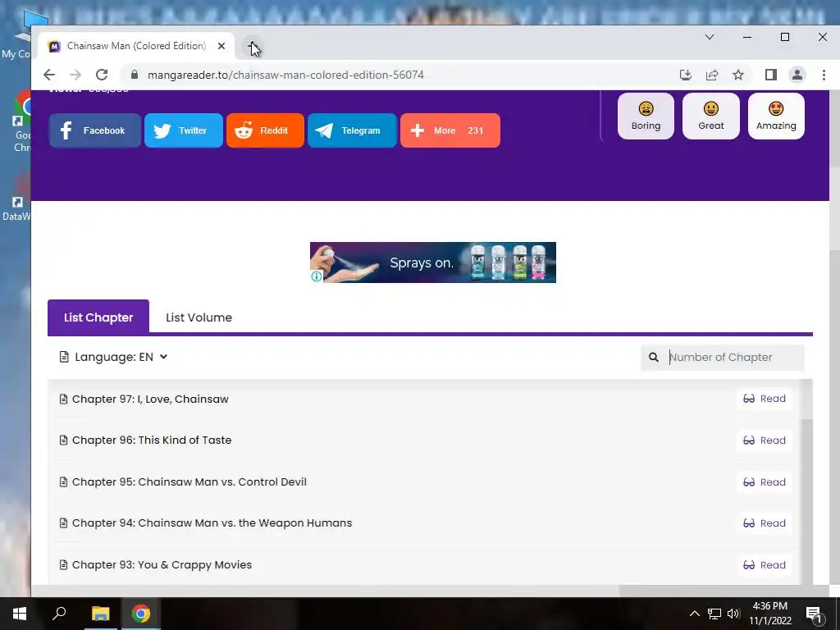
Task: Go forward in browser history
Action: point(75,75)
